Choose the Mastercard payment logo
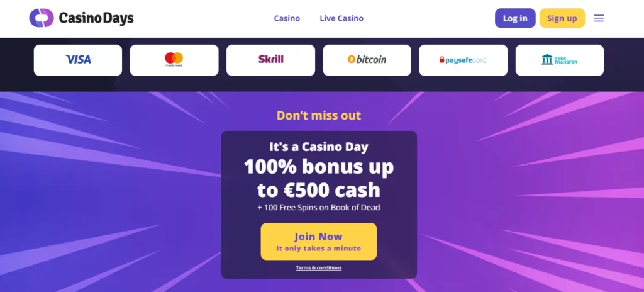Viewport: 644px width, 292px height. click(x=174, y=60)
